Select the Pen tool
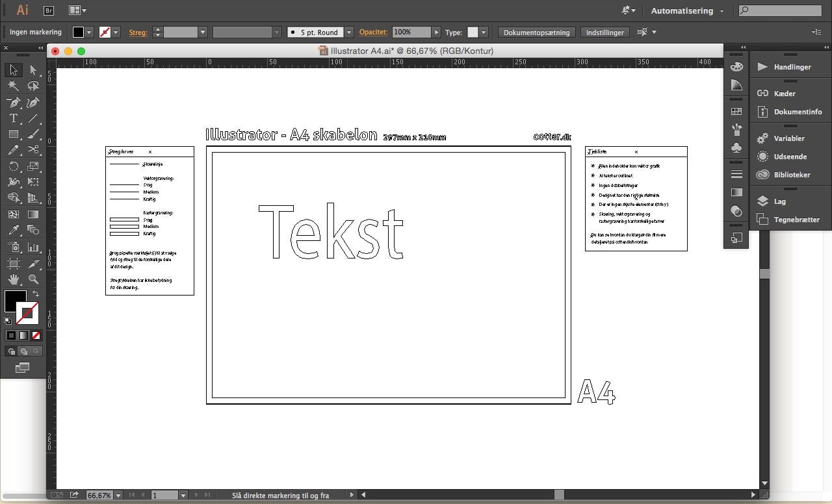Screen dimensions: 832x504 click(13, 103)
